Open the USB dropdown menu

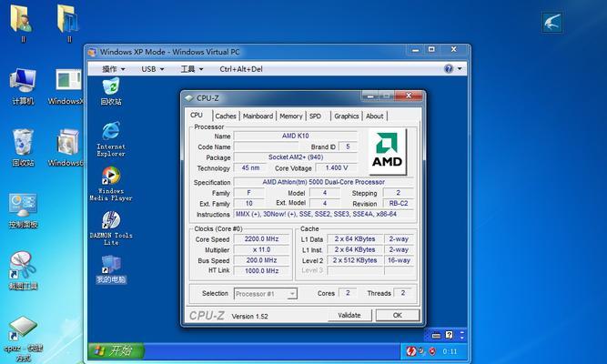(x=153, y=69)
